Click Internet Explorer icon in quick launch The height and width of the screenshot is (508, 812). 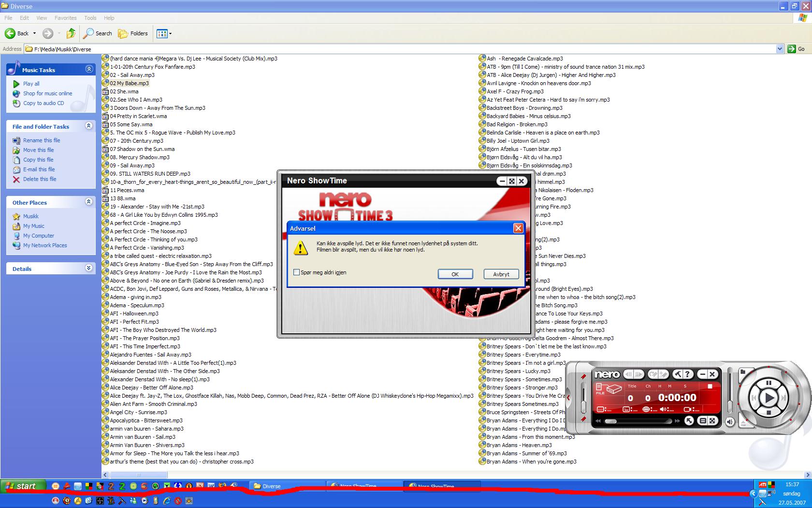coord(167,501)
